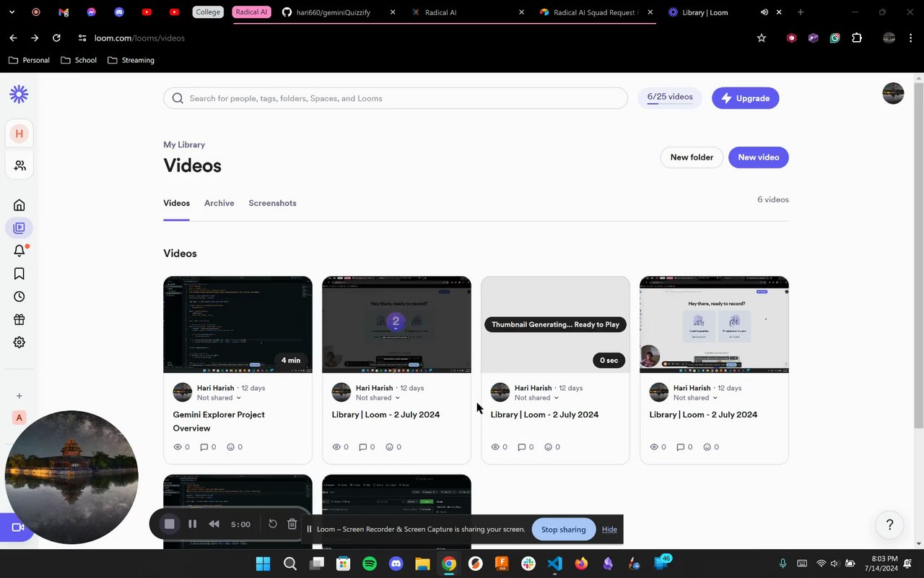Go to Home via sidebar house icon
Image resolution: width=924 pixels, height=578 pixels.
[19, 205]
